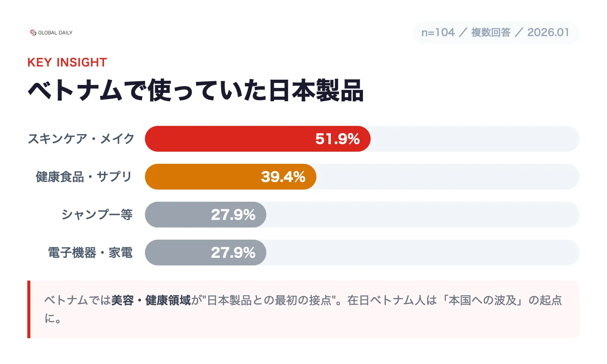Click the 39.4% value label
This screenshot has height=364, width=607.
[283, 177]
